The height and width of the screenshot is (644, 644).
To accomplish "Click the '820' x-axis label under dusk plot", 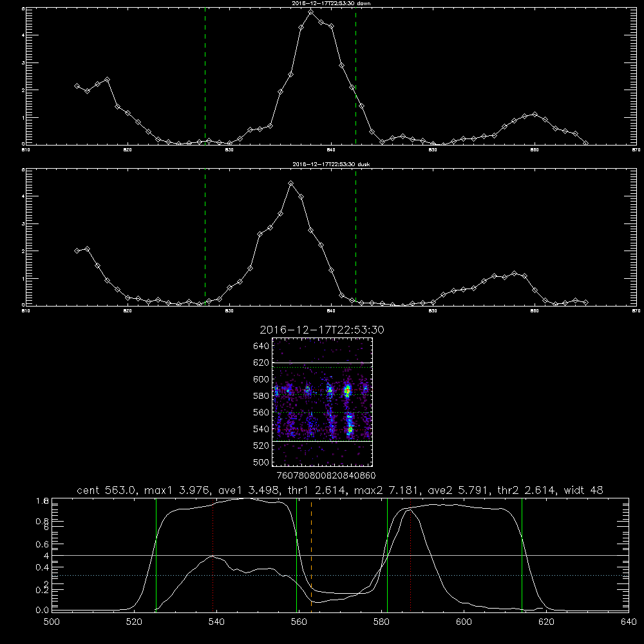I will click(128, 311).
